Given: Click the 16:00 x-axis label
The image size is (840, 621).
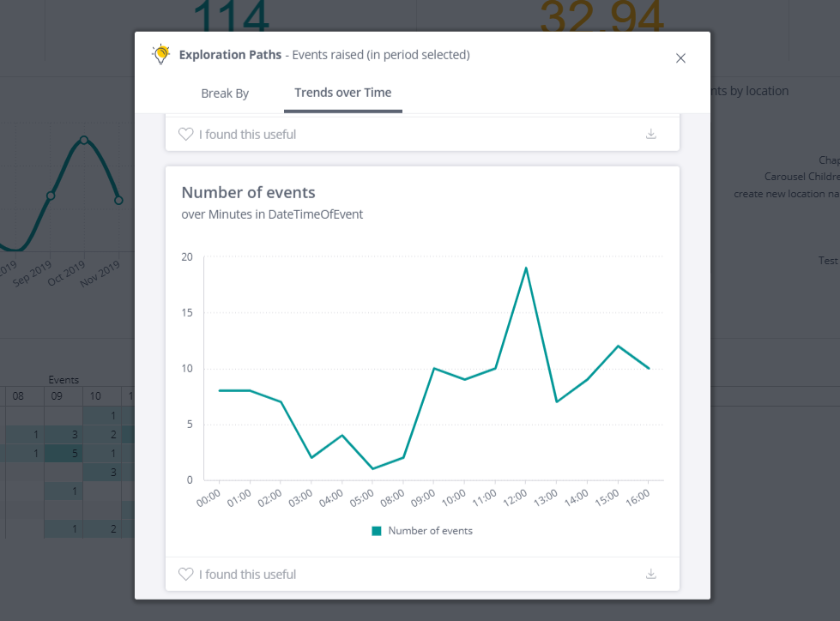Looking at the screenshot, I should click(x=638, y=497).
